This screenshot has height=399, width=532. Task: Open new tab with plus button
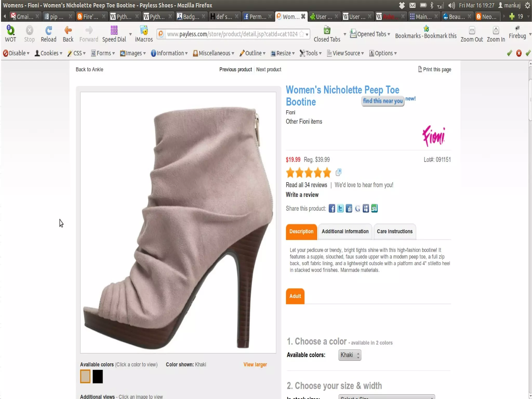point(512,17)
